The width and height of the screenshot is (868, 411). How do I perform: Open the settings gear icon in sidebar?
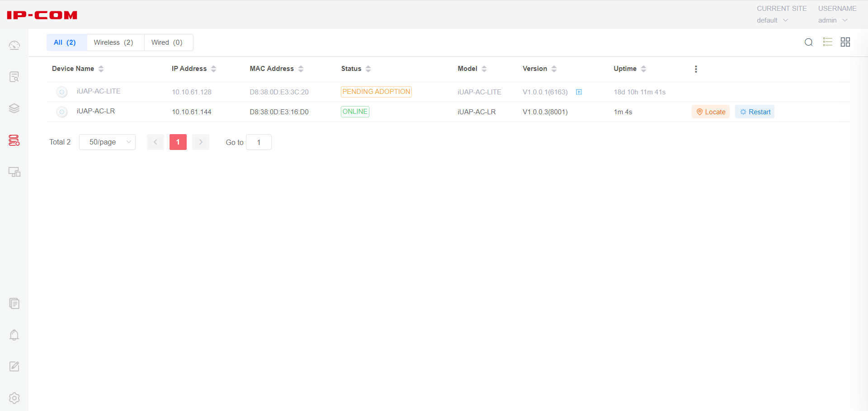pos(14,398)
